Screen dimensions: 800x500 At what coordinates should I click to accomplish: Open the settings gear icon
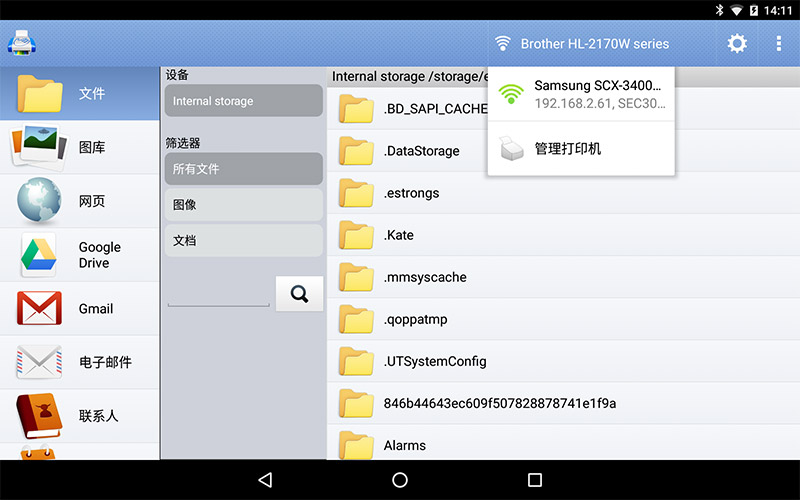pos(737,44)
